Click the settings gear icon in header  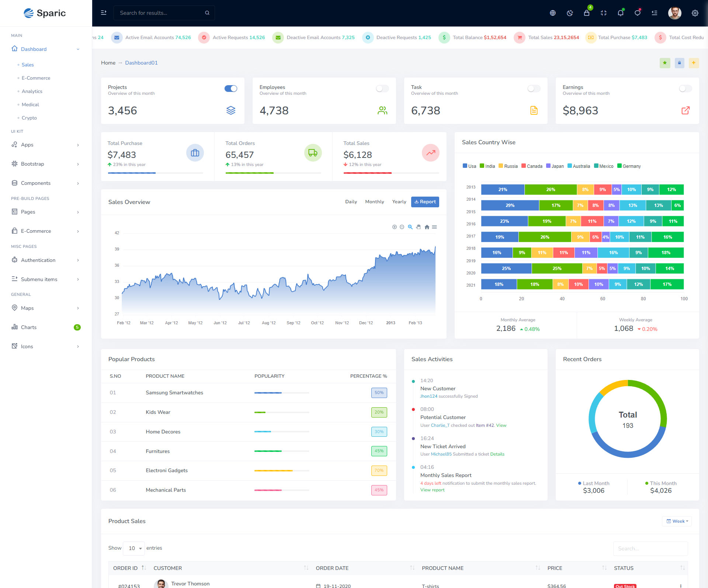tap(695, 13)
